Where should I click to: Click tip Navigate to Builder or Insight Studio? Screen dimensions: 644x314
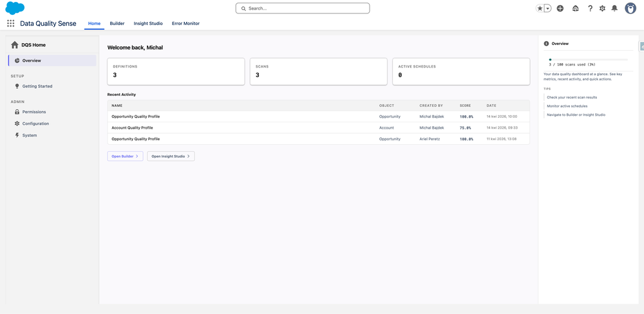pos(576,115)
